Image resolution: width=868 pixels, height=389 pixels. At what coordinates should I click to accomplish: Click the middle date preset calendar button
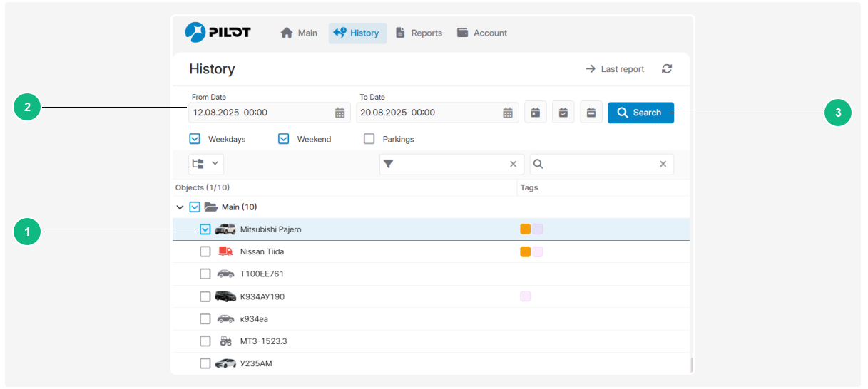563,113
